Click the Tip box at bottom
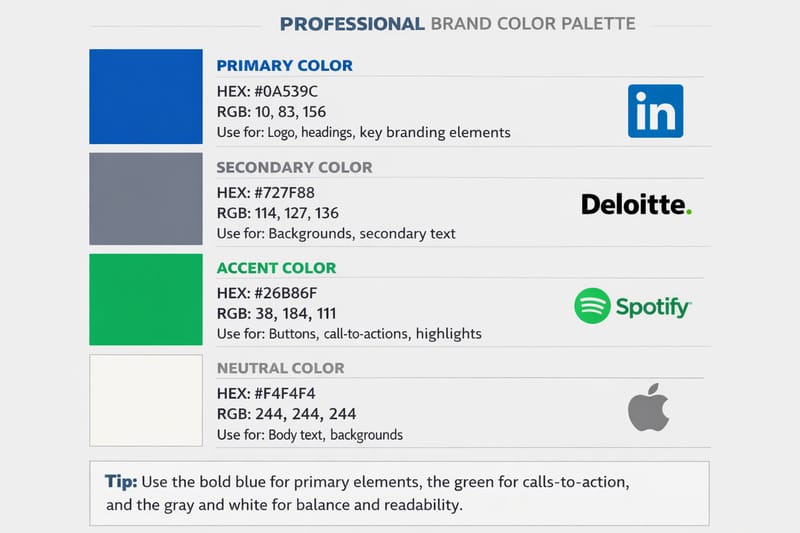This screenshot has height=533, width=800. point(398,493)
